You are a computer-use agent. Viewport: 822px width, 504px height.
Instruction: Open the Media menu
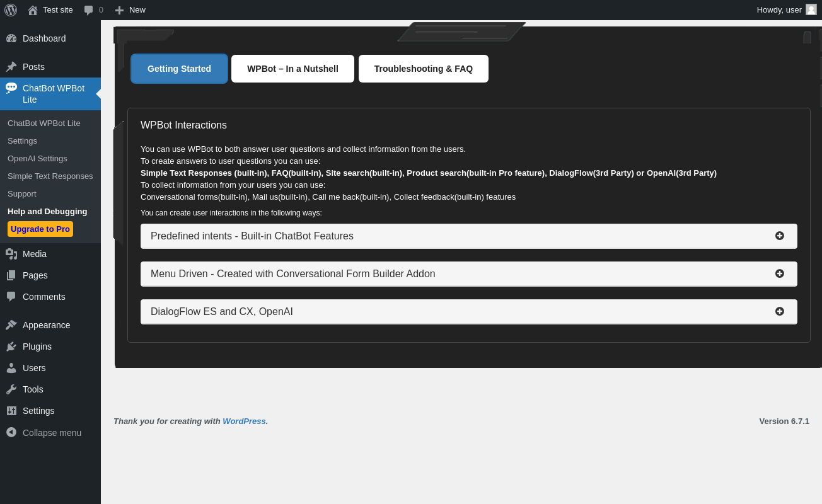[50, 254]
